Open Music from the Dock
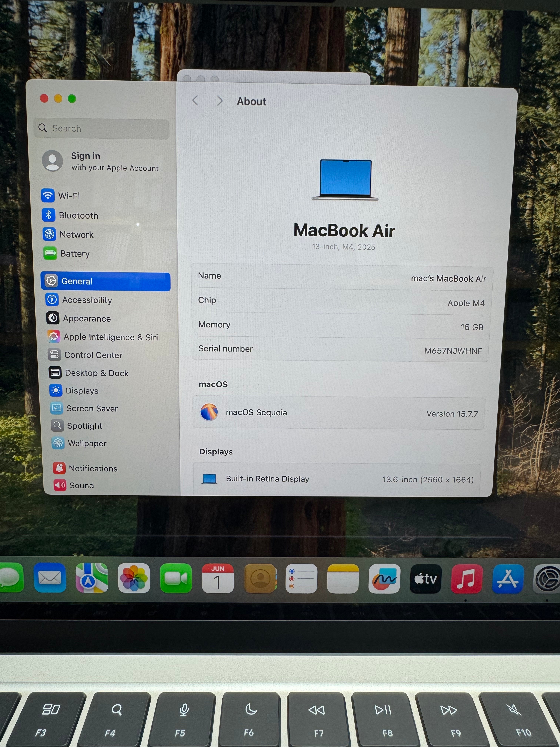This screenshot has width=560, height=747. (x=467, y=578)
